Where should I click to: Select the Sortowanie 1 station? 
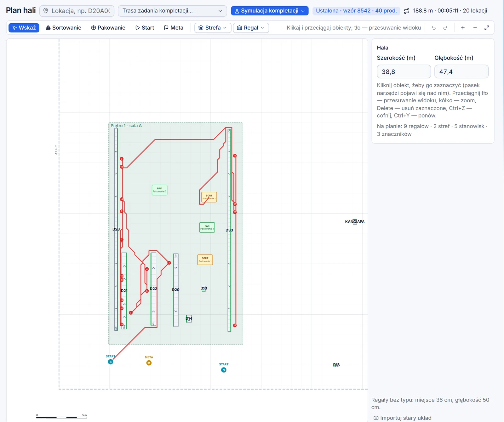pos(205,260)
